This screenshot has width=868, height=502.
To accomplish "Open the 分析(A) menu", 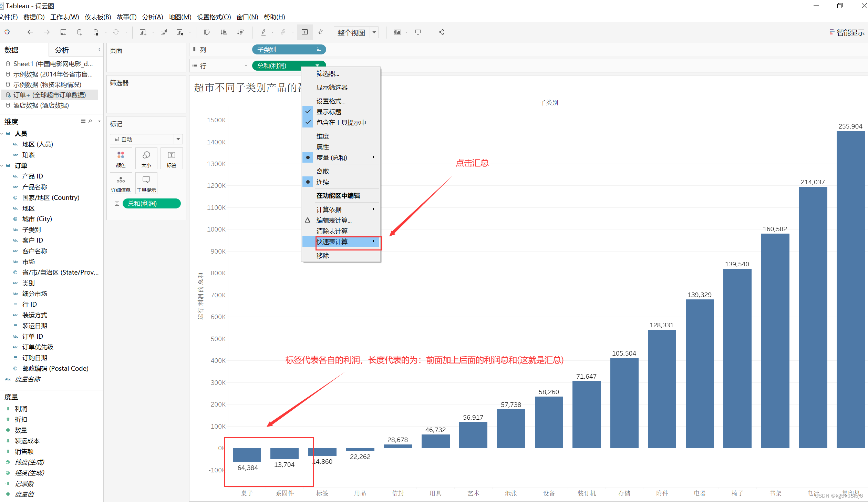I will [x=152, y=17].
